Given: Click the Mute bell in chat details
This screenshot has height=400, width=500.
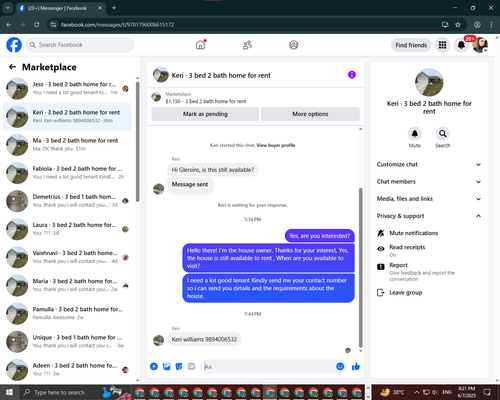Looking at the screenshot, I should [x=414, y=134].
